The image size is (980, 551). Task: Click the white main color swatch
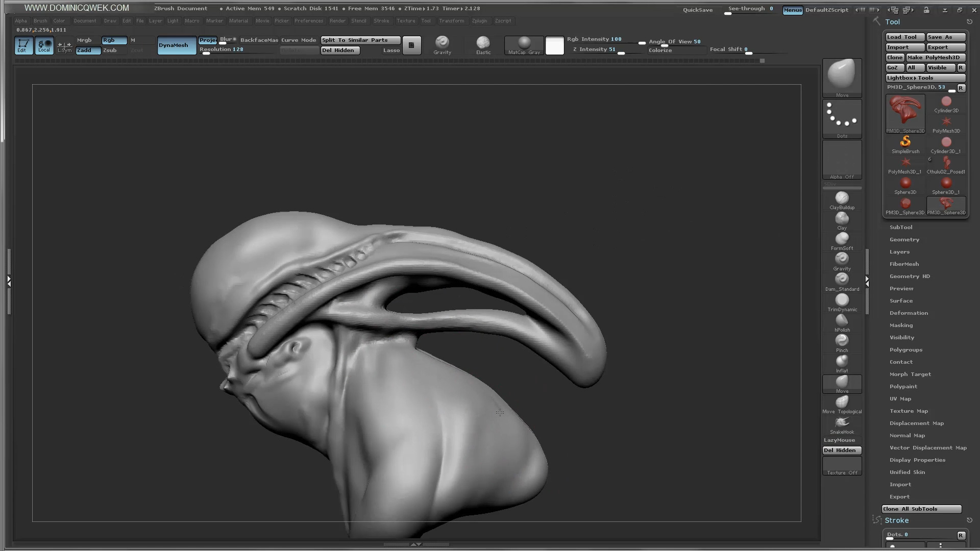pos(554,45)
